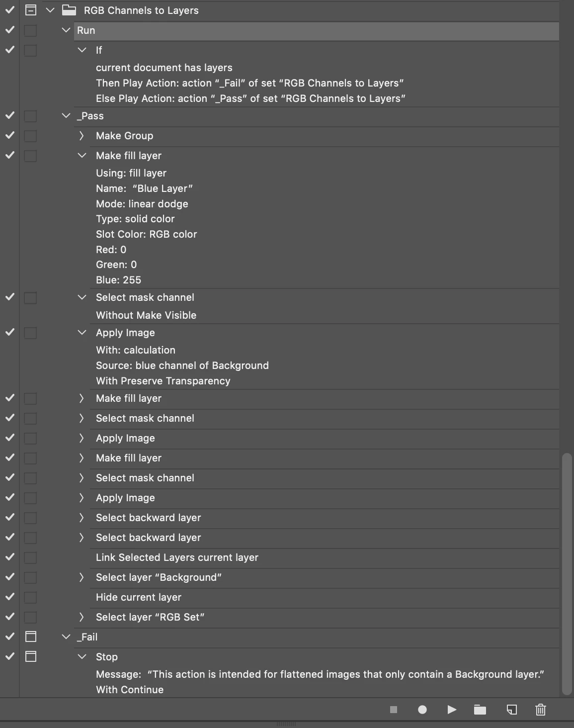
Task: Toggle the checkmark for the Stop step
Action: (9, 656)
